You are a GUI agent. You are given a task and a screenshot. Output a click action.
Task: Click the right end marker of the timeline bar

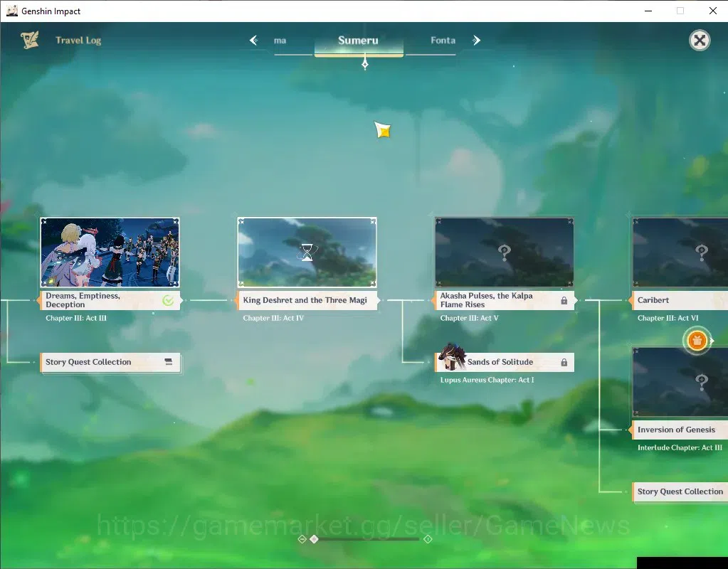coord(428,539)
